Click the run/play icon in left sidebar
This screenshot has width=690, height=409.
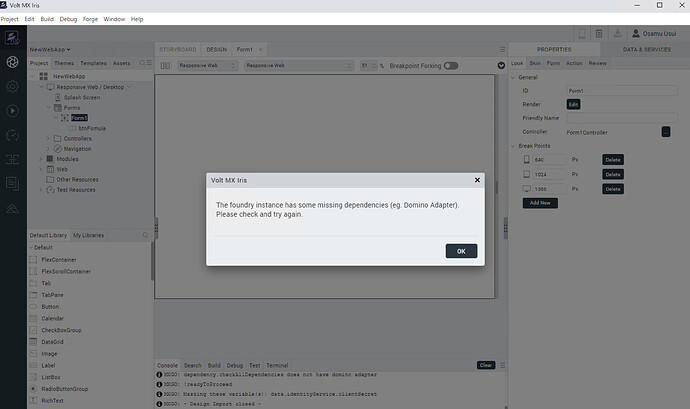point(12,111)
